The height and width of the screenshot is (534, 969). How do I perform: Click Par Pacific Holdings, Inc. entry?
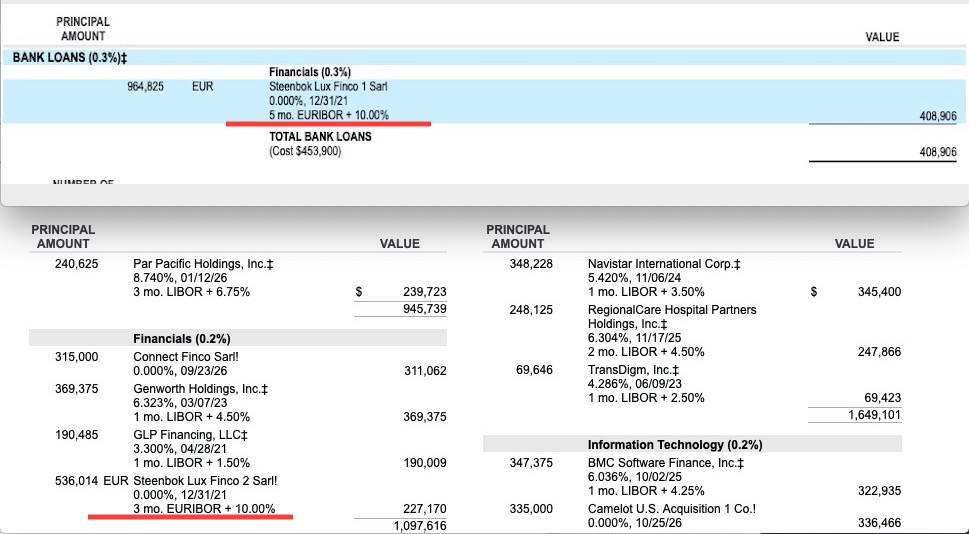[x=203, y=264]
